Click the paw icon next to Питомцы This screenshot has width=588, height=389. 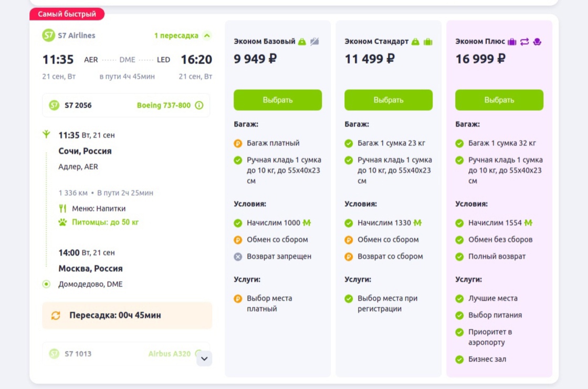coord(63,222)
